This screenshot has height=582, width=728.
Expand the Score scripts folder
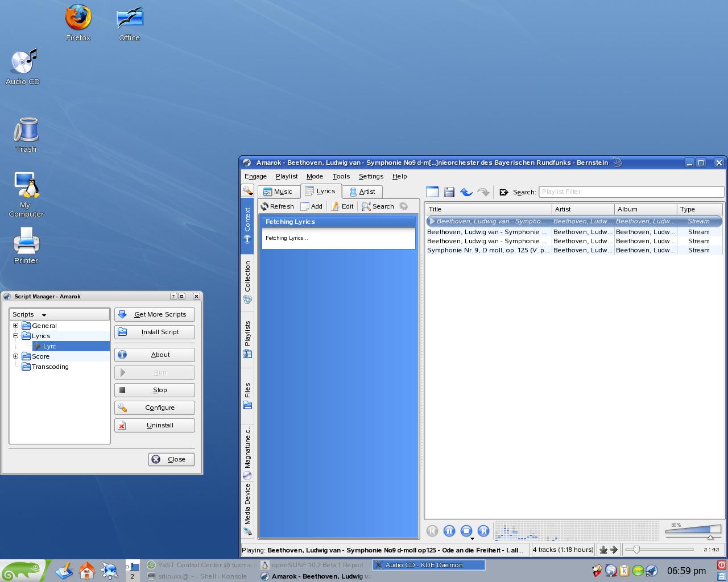[x=16, y=356]
